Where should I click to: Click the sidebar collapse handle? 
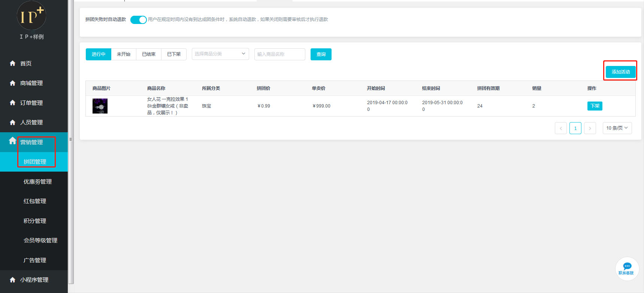(x=70, y=139)
